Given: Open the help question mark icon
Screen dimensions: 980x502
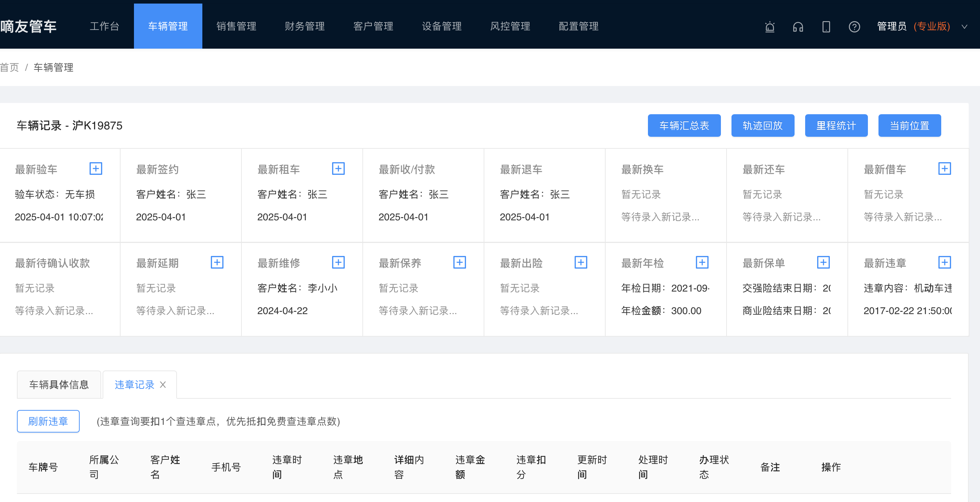Looking at the screenshot, I should [x=854, y=27].
